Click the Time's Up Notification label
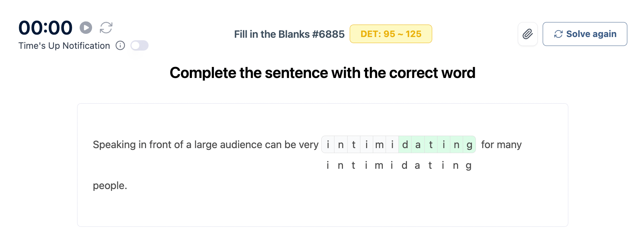This screenshot has width=644, height=230. point(64,46)
